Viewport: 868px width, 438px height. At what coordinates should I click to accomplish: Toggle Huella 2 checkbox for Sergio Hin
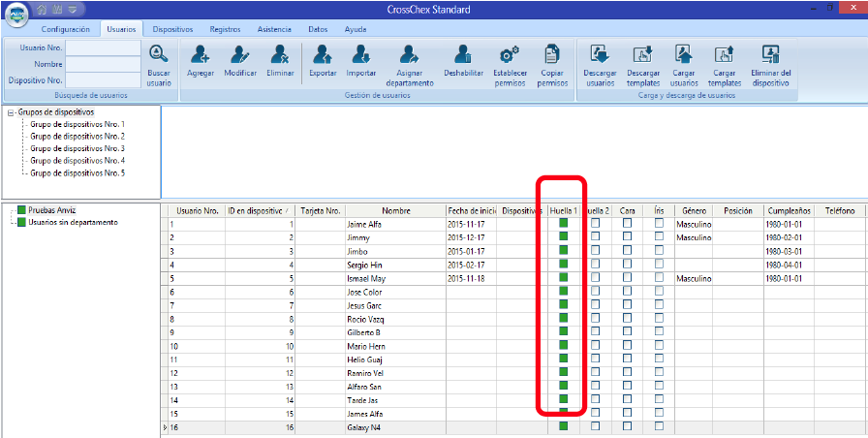[x=595, y=264]
